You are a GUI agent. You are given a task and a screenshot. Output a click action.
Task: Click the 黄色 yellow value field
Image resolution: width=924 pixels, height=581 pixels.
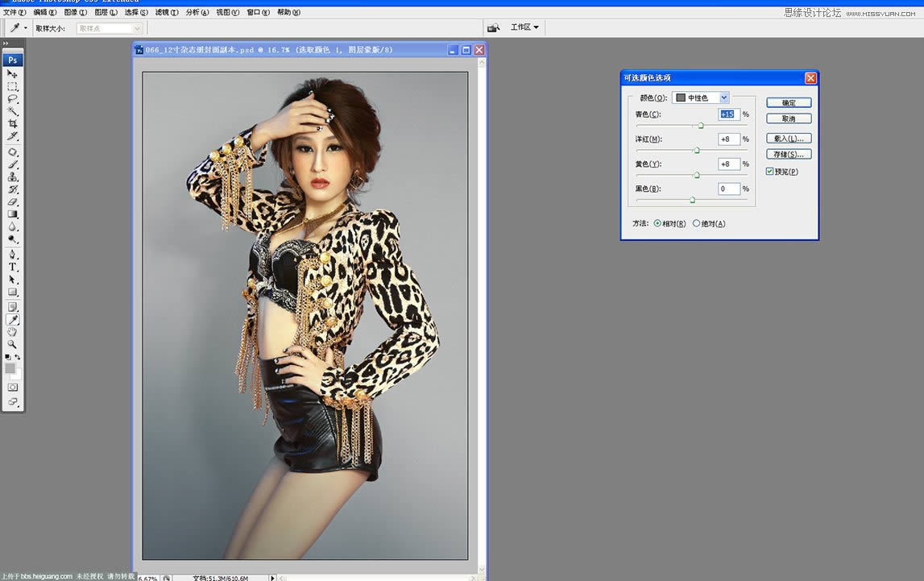[729, 164]
